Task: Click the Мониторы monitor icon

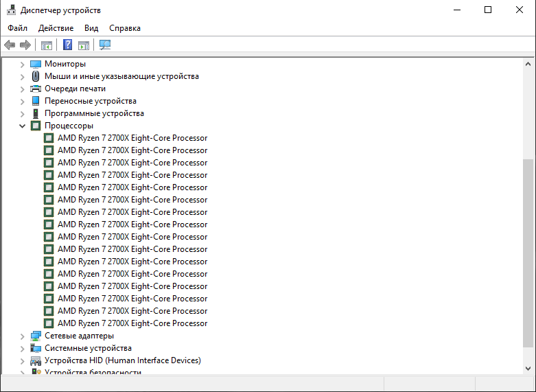Action: pos(36,64)
